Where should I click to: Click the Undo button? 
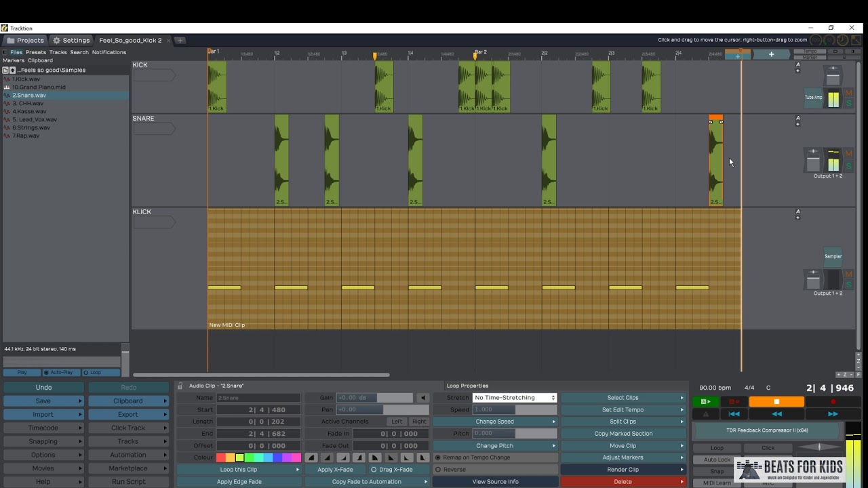pyautogui.click(x=43, y=388)
